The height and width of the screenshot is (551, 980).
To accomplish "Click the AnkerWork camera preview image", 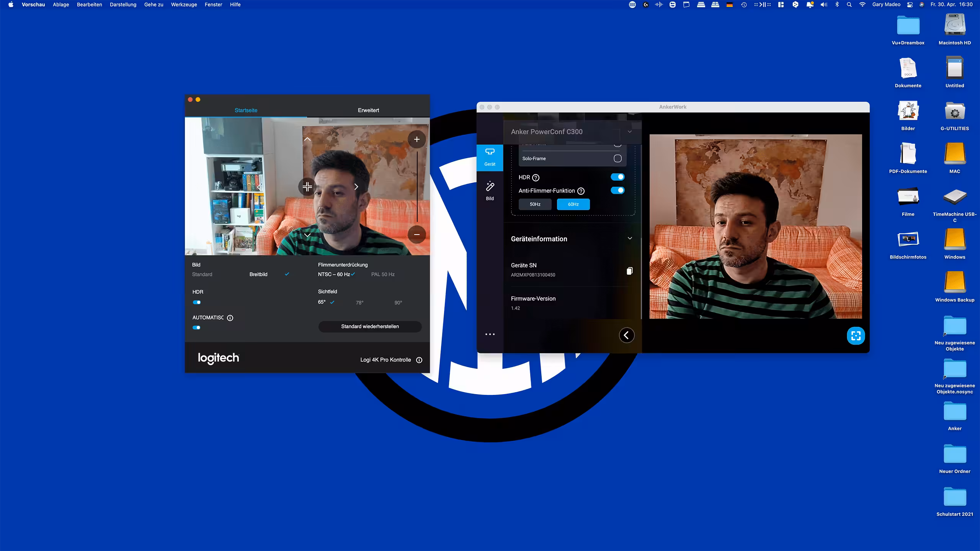I will [756, 227].
